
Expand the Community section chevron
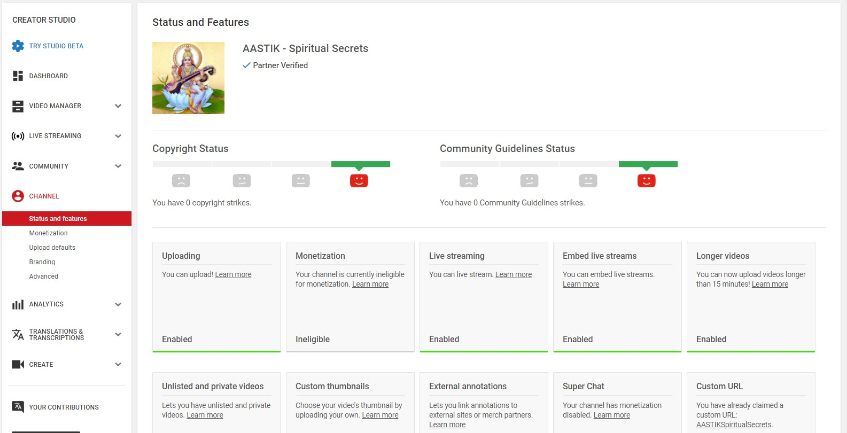[x=118, y=166]
